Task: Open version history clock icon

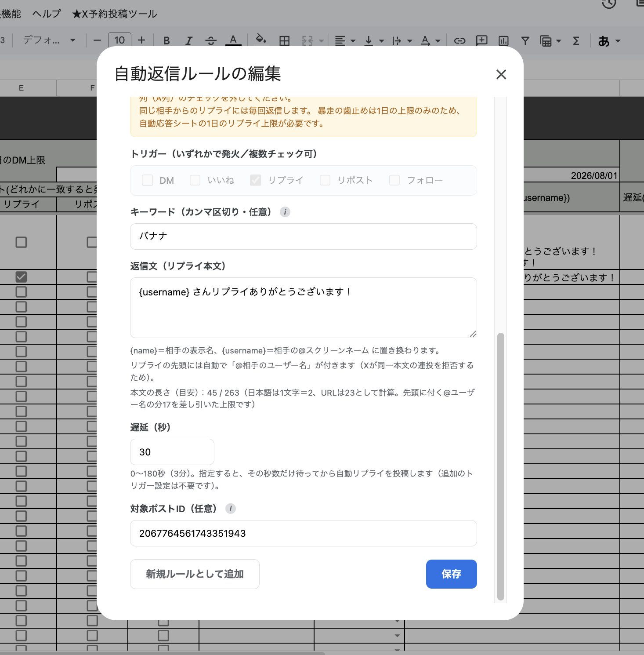Action: tap(609, 4)
